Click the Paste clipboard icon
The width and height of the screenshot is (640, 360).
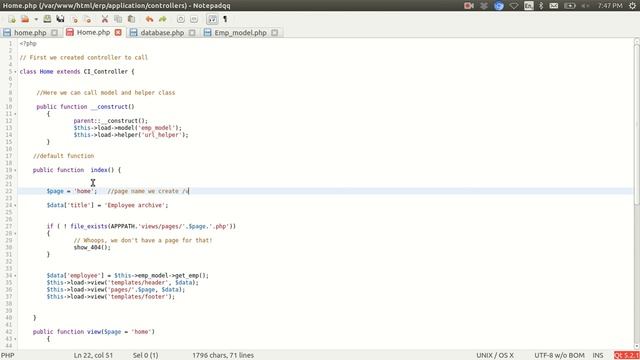131,19
